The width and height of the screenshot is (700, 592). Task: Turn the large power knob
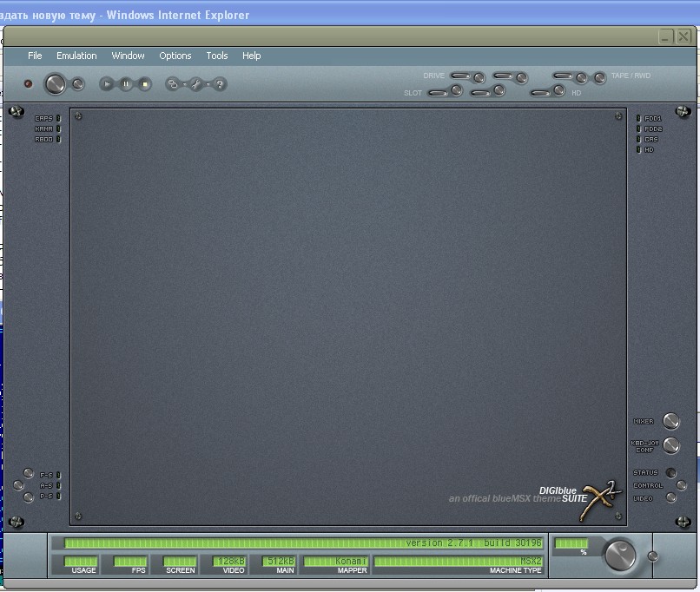55,84
